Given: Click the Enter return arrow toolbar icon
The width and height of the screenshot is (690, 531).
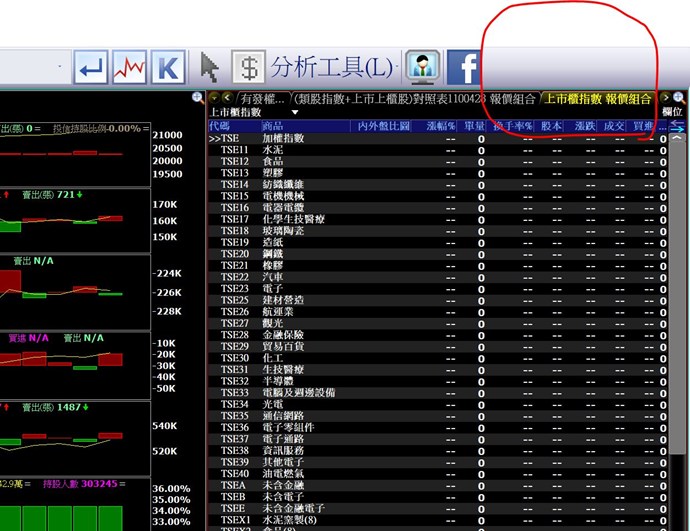Looking at the screenshot, I should tap(92, 68).
